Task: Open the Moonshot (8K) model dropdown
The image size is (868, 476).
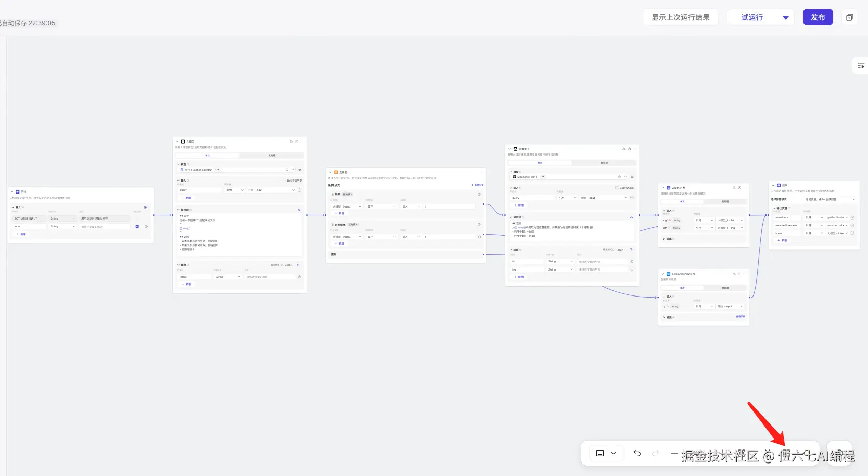Action: coord(569,177)
